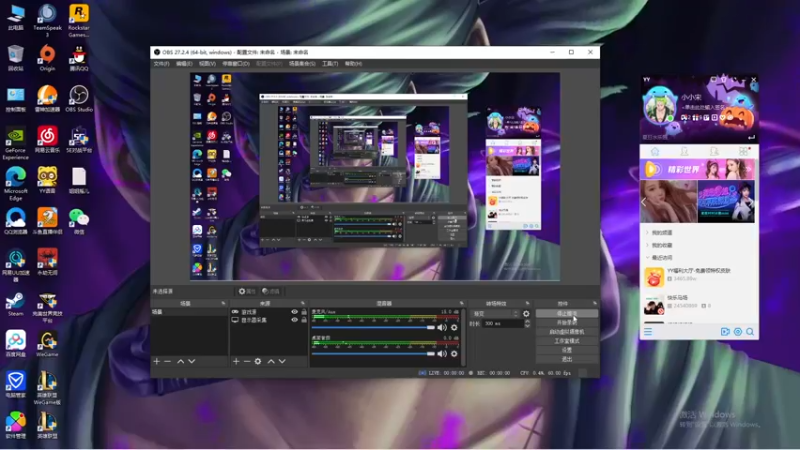Move source down in sources toolbar
The width and height of the screenshot is (800, 450).
click(x=282, y=361)
